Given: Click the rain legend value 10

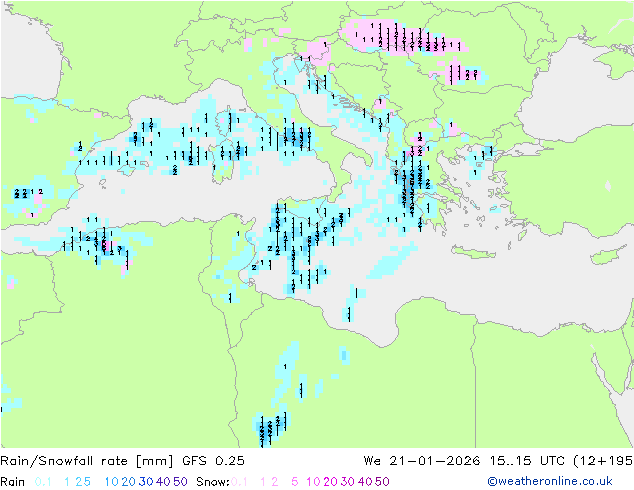Looking at the screenshot, I should (112, 482).
